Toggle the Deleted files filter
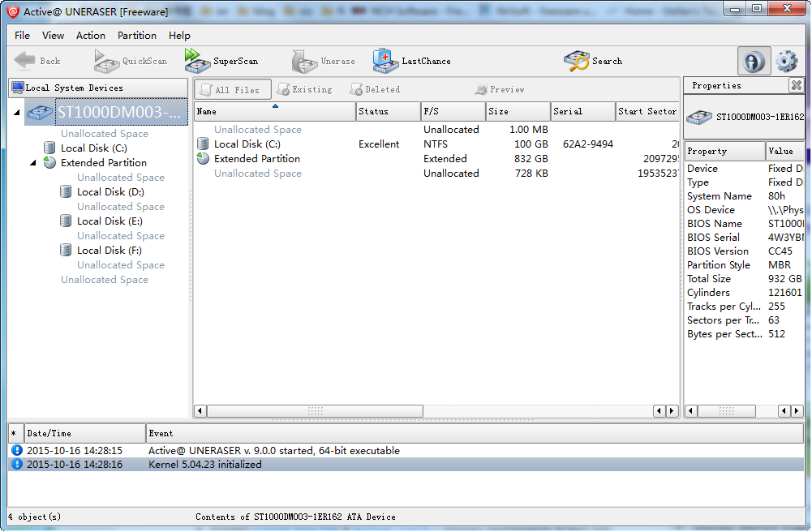 (375, 90)
